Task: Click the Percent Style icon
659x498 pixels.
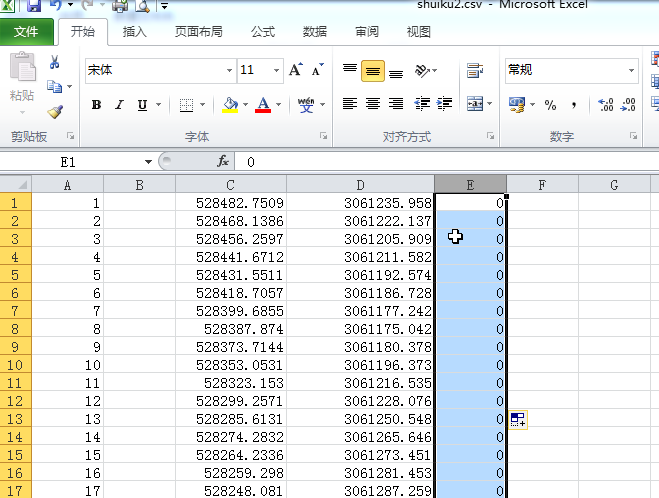Action: (x=549, y=104)
